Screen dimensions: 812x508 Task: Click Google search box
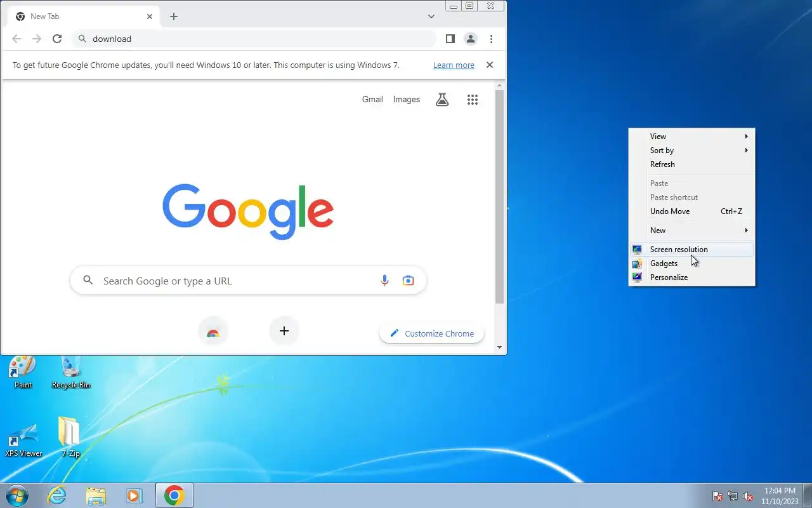point(248,281)
